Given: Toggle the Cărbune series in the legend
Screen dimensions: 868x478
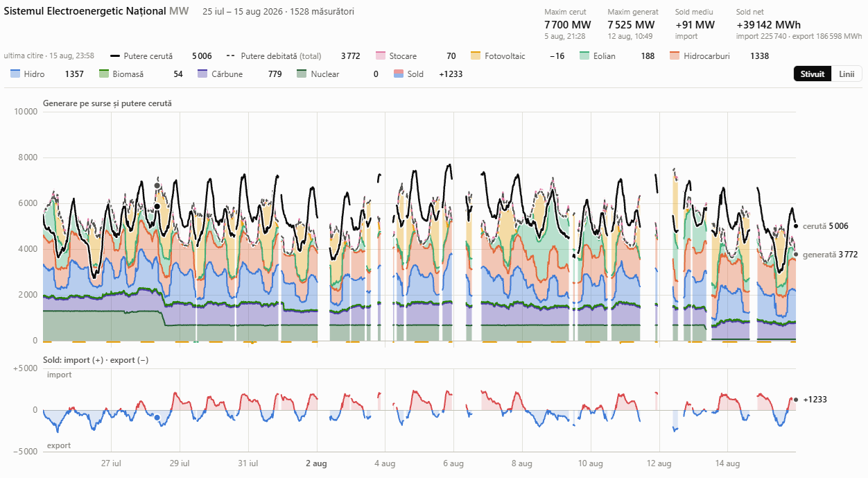Looking at the screenshot, I should 240,74.
